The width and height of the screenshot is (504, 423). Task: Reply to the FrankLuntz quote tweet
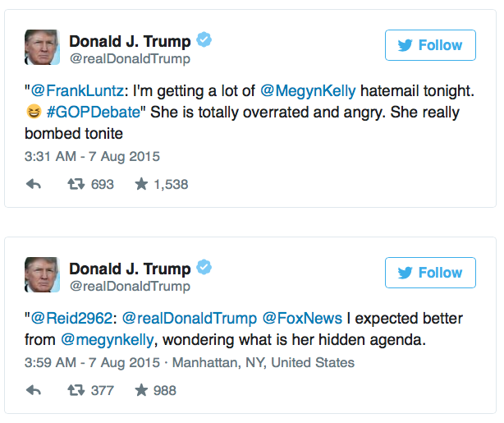point(34,185)
